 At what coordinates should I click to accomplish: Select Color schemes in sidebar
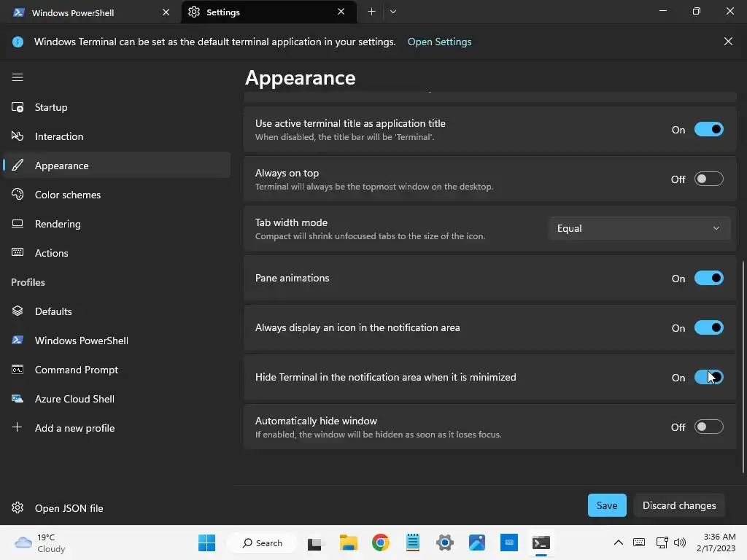point(117,194)
